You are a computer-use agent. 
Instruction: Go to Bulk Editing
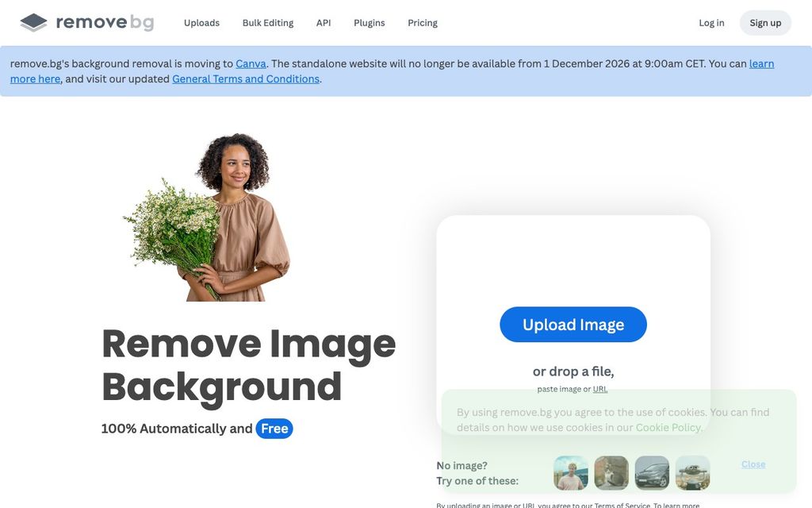coord(268,23)
